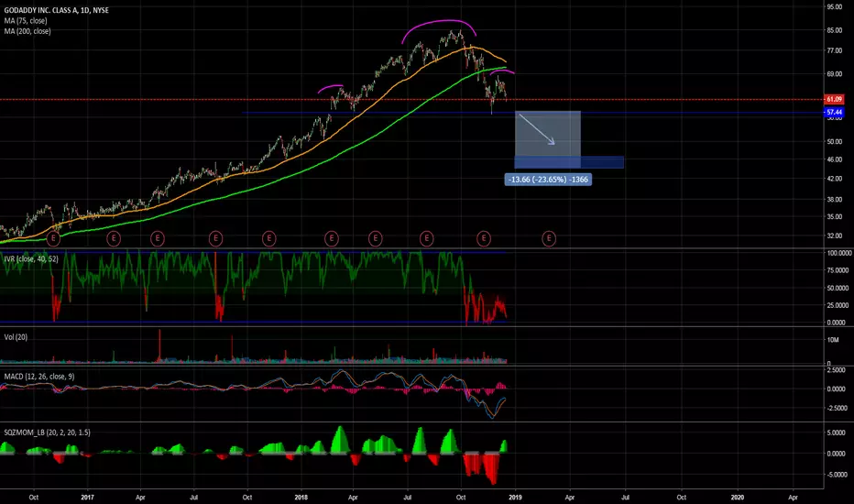This screenshot has width=854, height=504.
Task: Open the August 2017 earnings E marker
Action: click(215, 238)
